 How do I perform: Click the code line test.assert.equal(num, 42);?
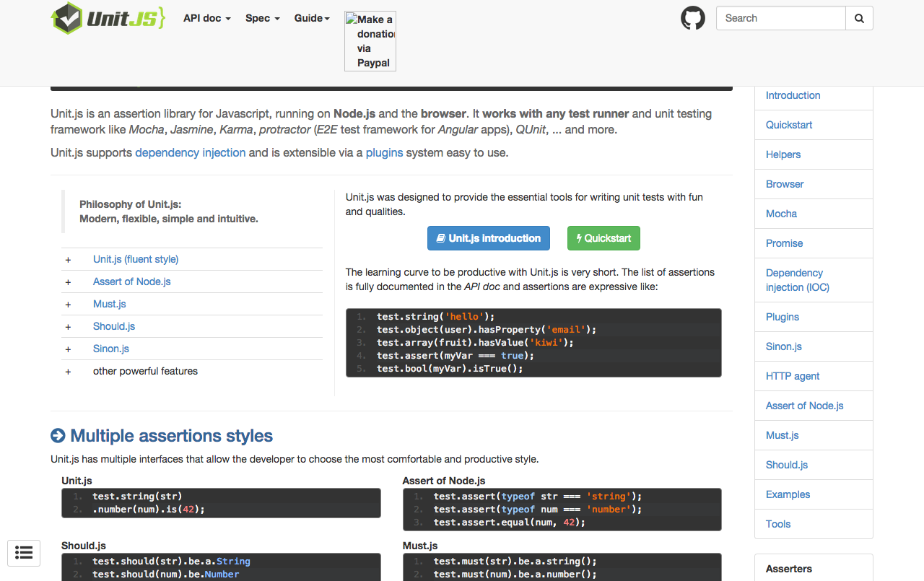(x=510, y=523)
